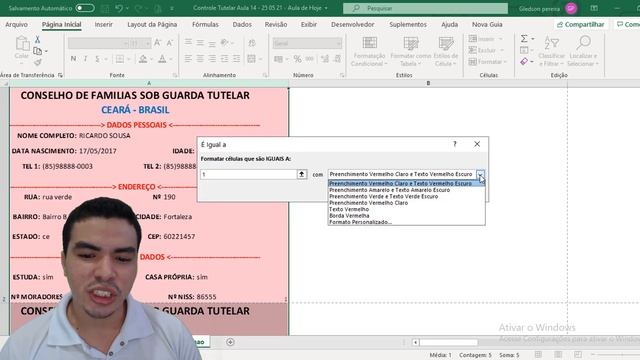Choose Preenchimento Verde e Texto Verde Escuro
640x360 pixels.
tap(384, 196)
